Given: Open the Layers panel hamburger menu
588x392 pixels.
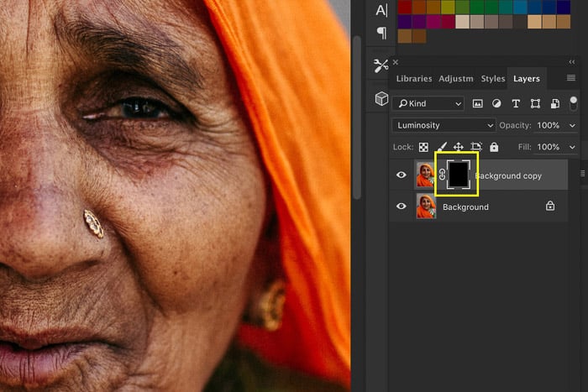Looking at the screenshot, I should coord(570,77).
